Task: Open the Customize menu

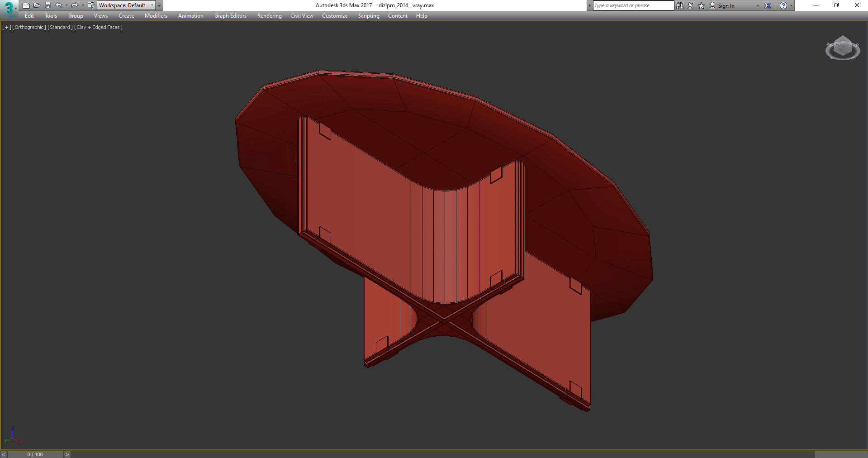Action: coord(335,16)
